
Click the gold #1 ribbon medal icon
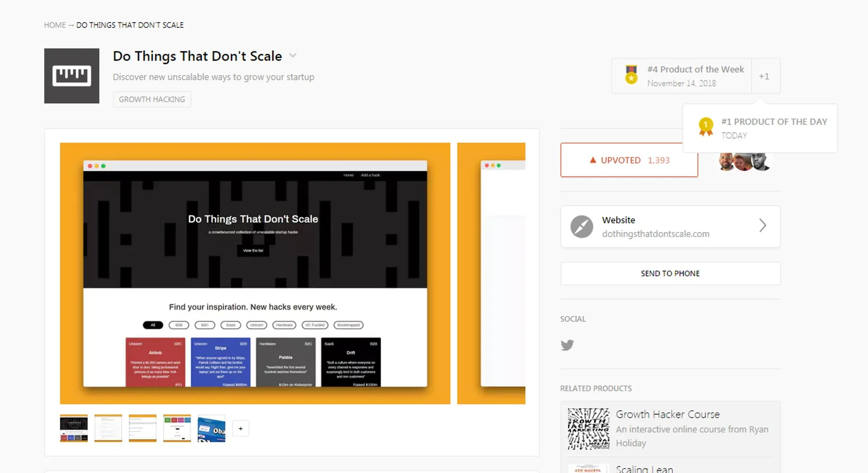coord(706,127)
